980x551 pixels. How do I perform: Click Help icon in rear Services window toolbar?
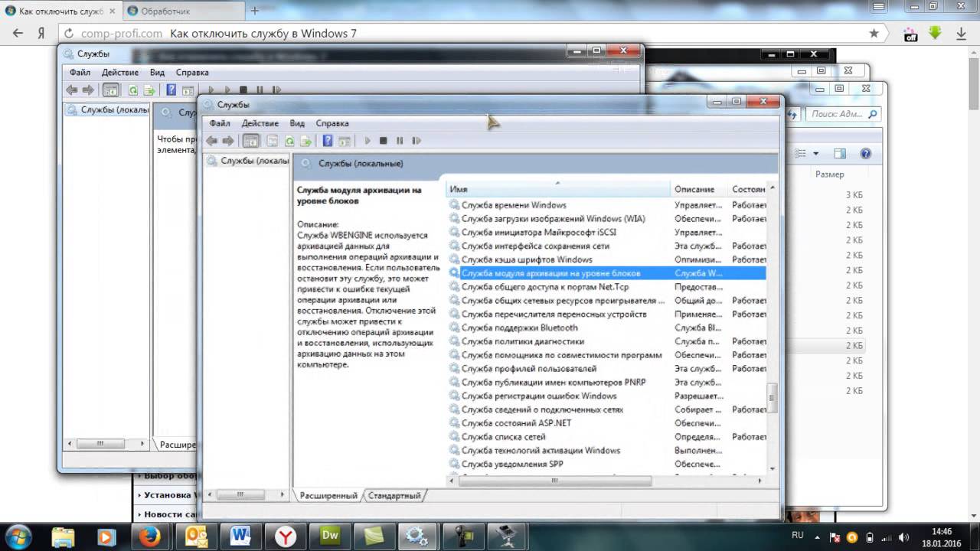coord(171,90)
